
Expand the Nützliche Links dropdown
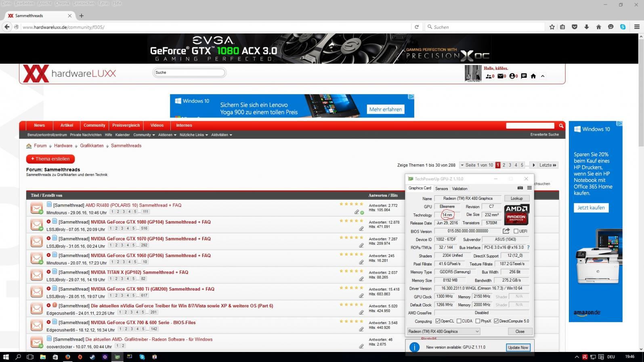(194, 135)
